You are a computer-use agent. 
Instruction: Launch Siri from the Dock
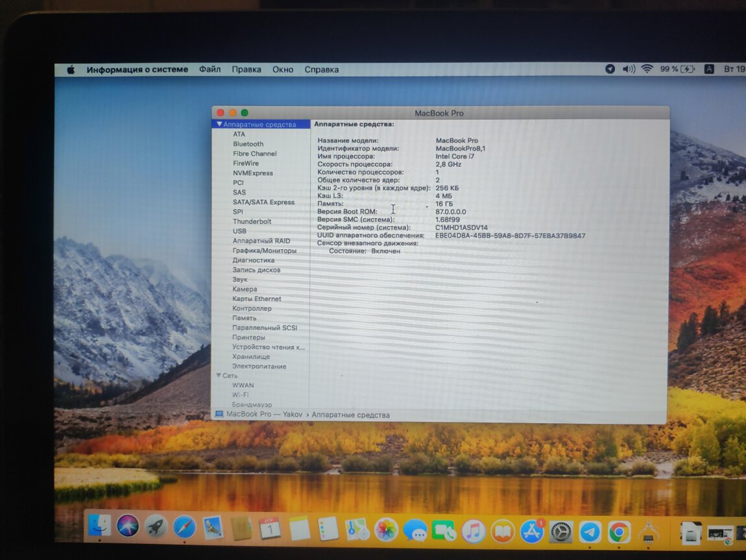[128, 526]
